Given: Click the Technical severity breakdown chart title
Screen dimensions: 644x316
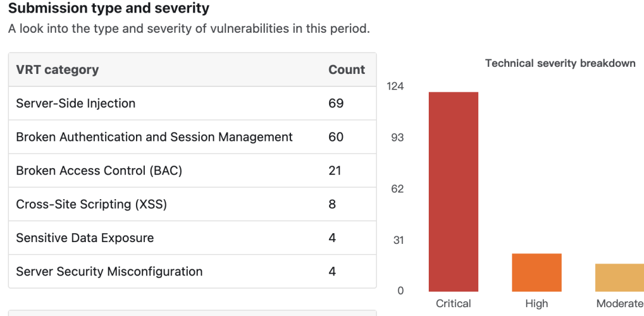Looking at the screenshot, I should [560, 63].
